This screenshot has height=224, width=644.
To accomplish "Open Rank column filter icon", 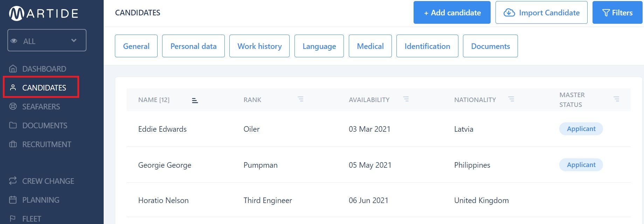I will 300,99.
